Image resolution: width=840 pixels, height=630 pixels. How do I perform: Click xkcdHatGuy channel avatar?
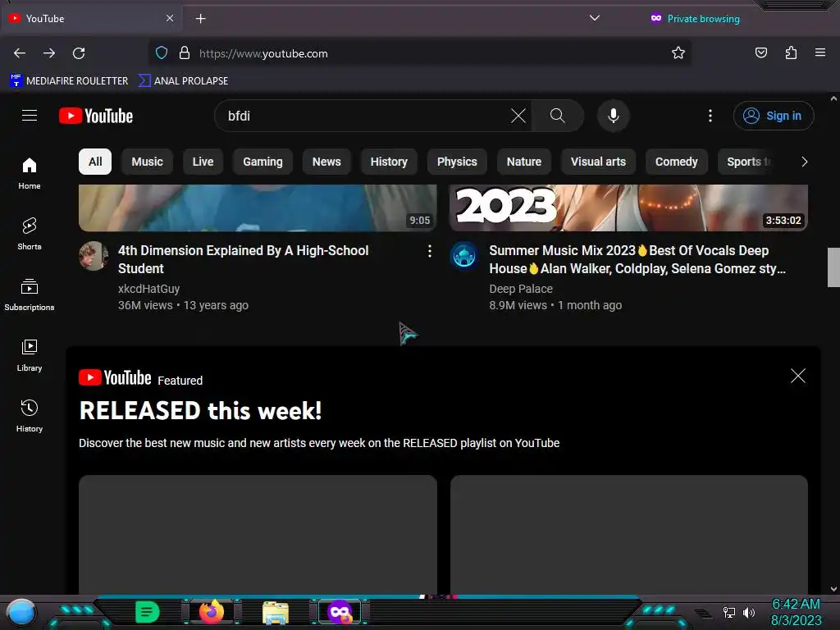coord(94,256)
